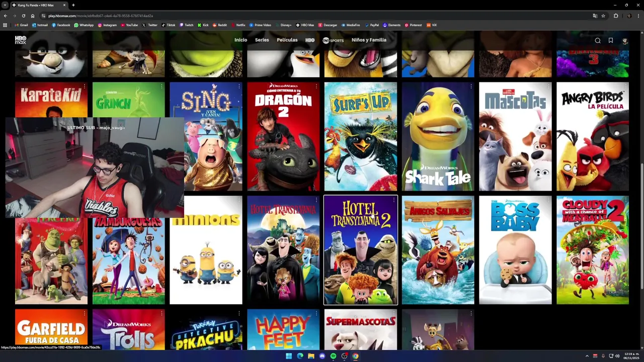Open the Gmail bookmark
This screenshot has height=362, width=644.
(21, 25)
